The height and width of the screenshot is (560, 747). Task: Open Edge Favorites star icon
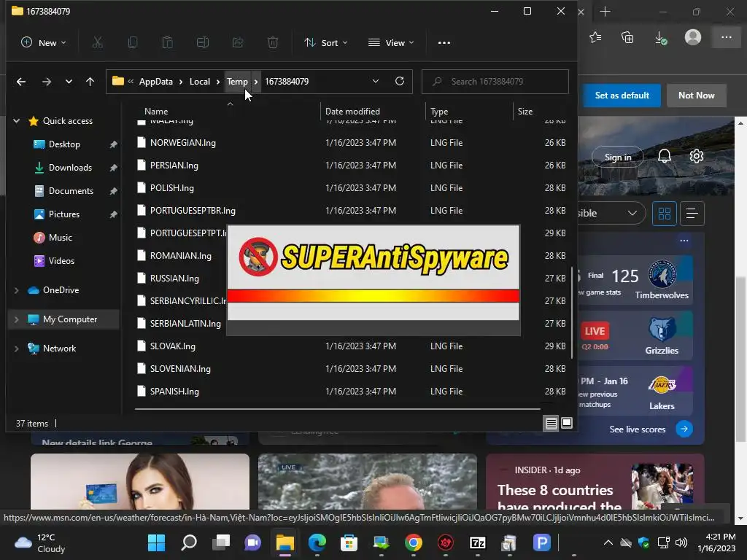(x=595, y=37)
